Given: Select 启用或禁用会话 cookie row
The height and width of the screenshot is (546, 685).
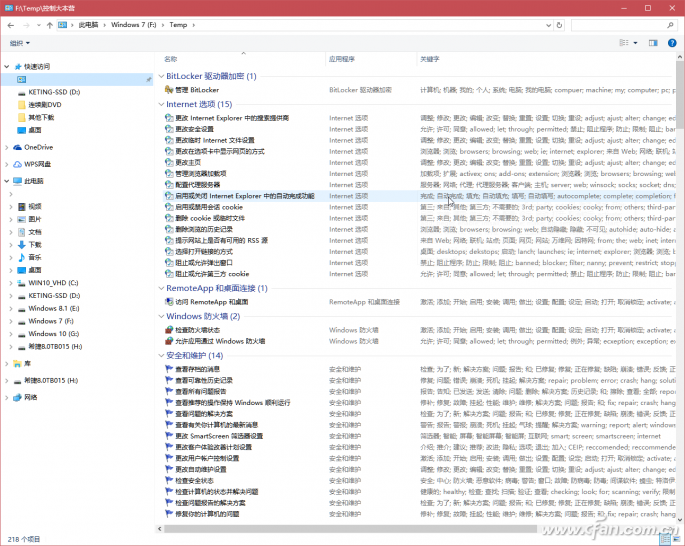Looking at the screenshot, I should tap(419, 207).
